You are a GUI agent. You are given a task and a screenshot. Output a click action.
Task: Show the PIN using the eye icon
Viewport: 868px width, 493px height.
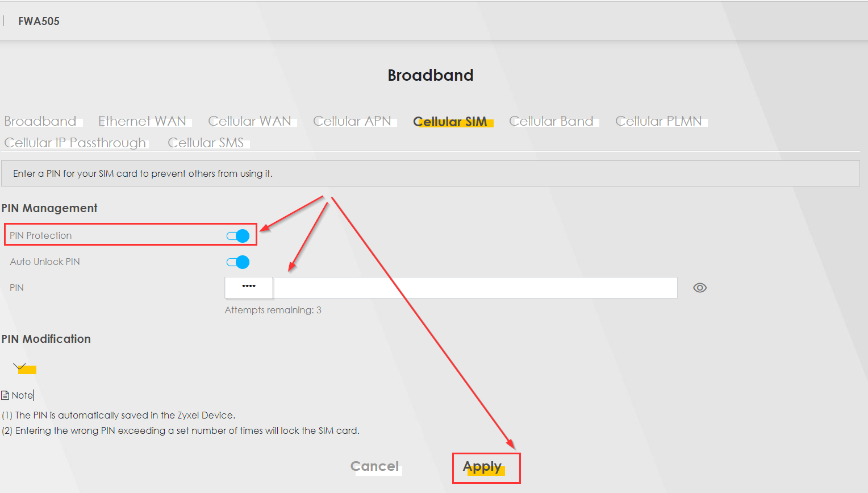[x=699, y=288]
